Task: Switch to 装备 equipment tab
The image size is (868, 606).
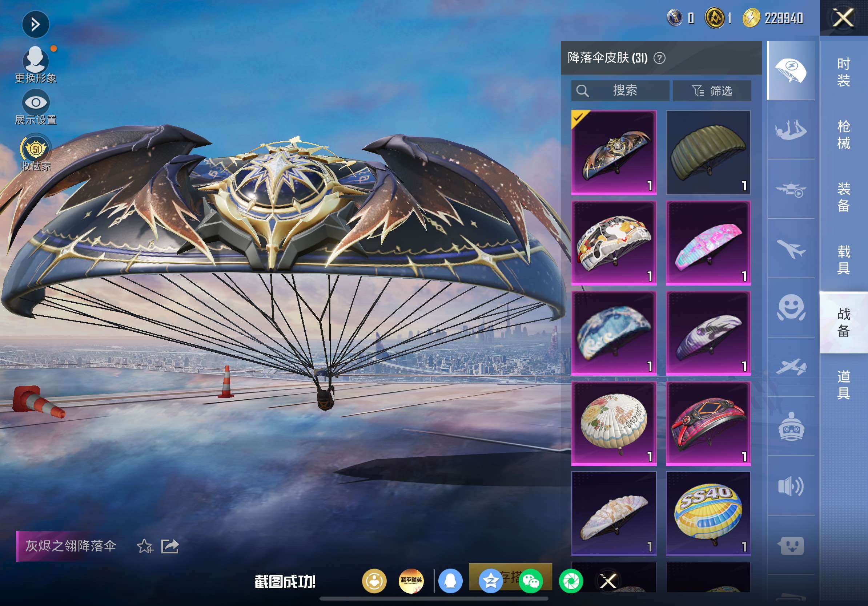Action: pos(844,197)
